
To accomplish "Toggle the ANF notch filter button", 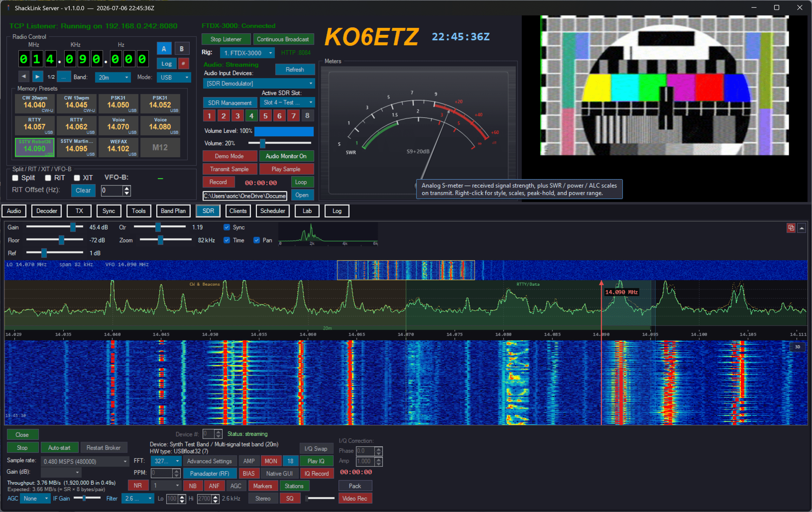I will pyautogui.click(x=214, y=486).
